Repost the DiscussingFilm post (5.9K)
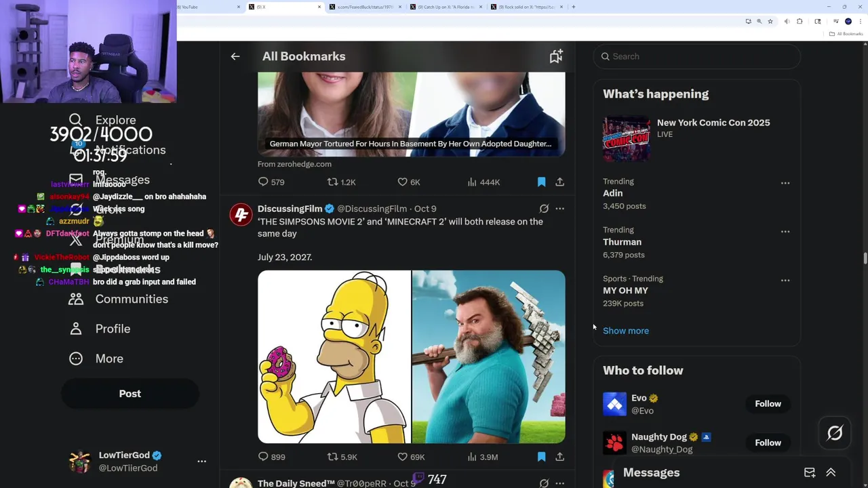 pos(342,457)
